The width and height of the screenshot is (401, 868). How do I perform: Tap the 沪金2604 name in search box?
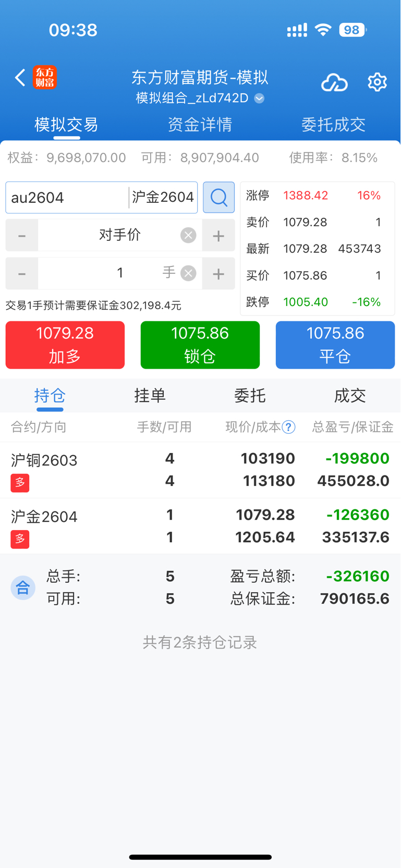click(163, 198)
